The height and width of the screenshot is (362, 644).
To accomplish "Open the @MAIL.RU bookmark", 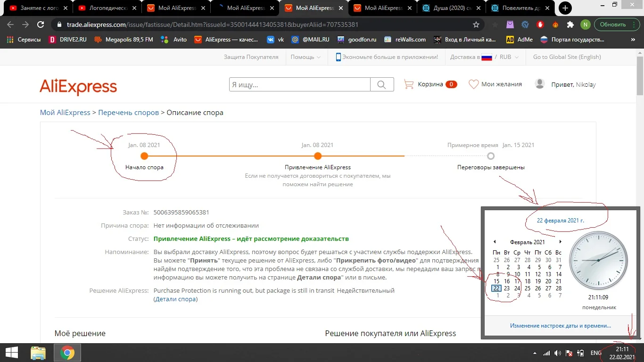I will click(311, 40).
